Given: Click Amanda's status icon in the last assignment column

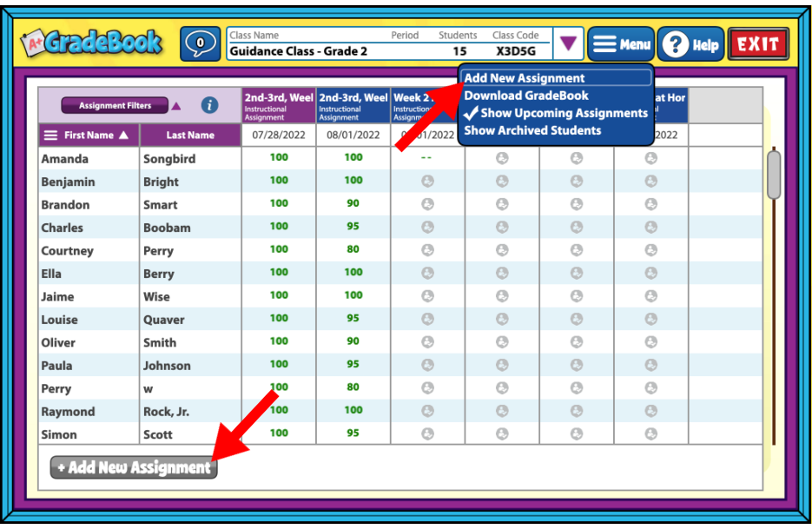Looking at the screenshot, I should click(651, 158).
